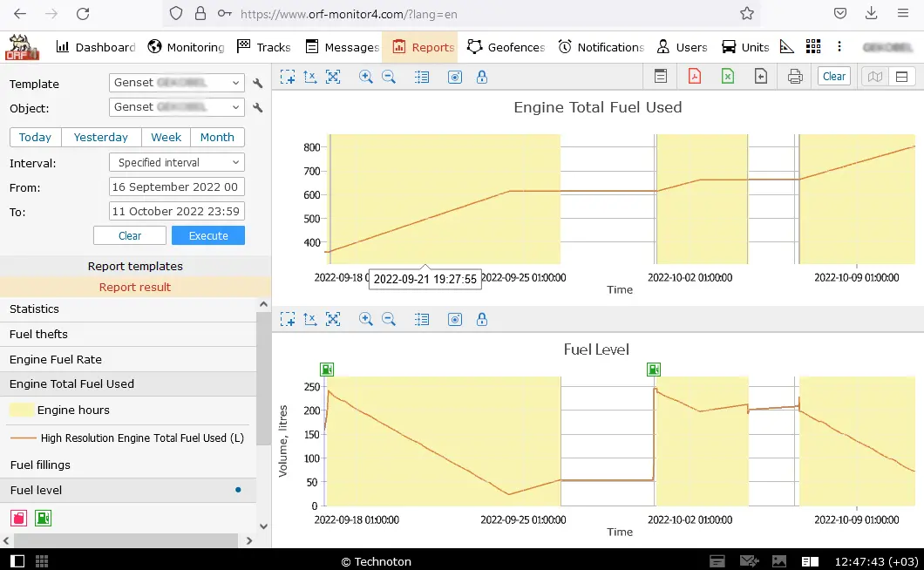This screenshot has height=570, width=924.
Task: Expand the Interval type dropdown
Action: pyautogui.click(x=177, y=162)
